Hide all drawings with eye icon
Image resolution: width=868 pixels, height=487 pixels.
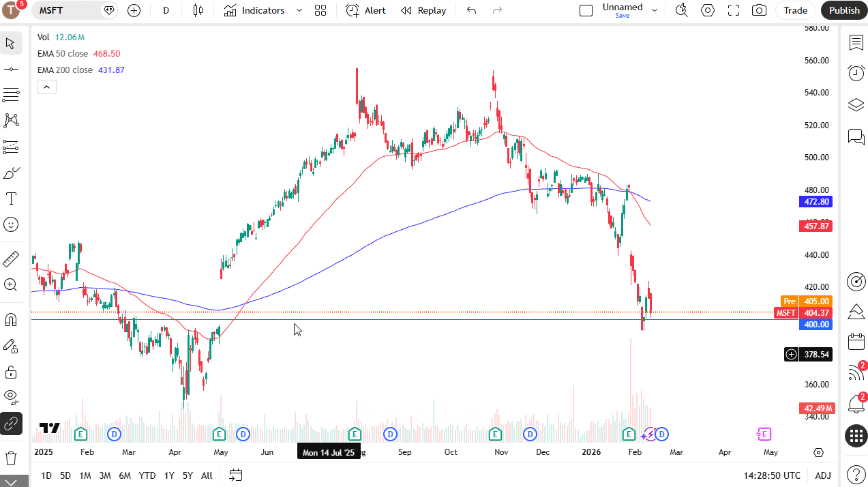coord(11,397)
